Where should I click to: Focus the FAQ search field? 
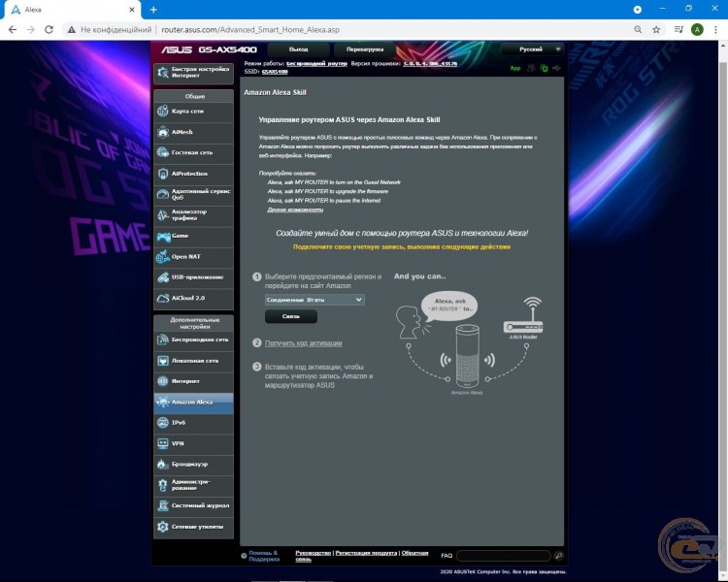[x=504, y=556]
